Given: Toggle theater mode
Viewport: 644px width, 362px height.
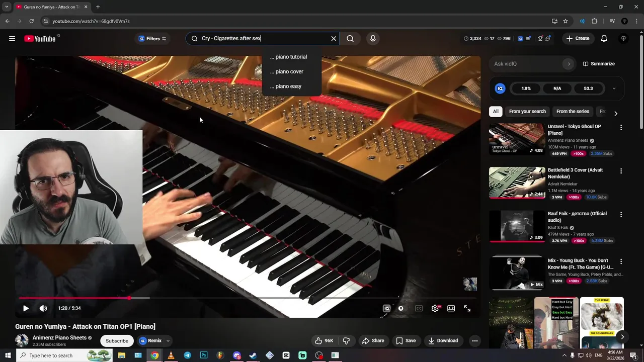Looking at the screenshot, I should [451, 308].
